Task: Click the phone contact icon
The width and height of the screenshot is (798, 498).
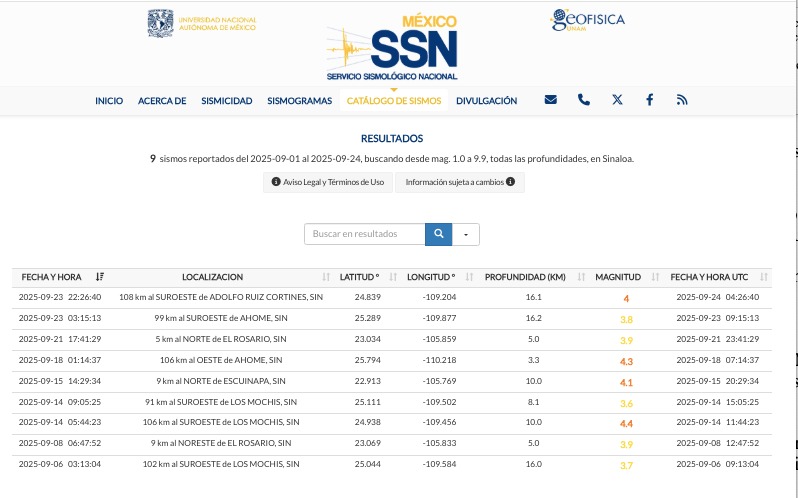Action: click(584, 100)
